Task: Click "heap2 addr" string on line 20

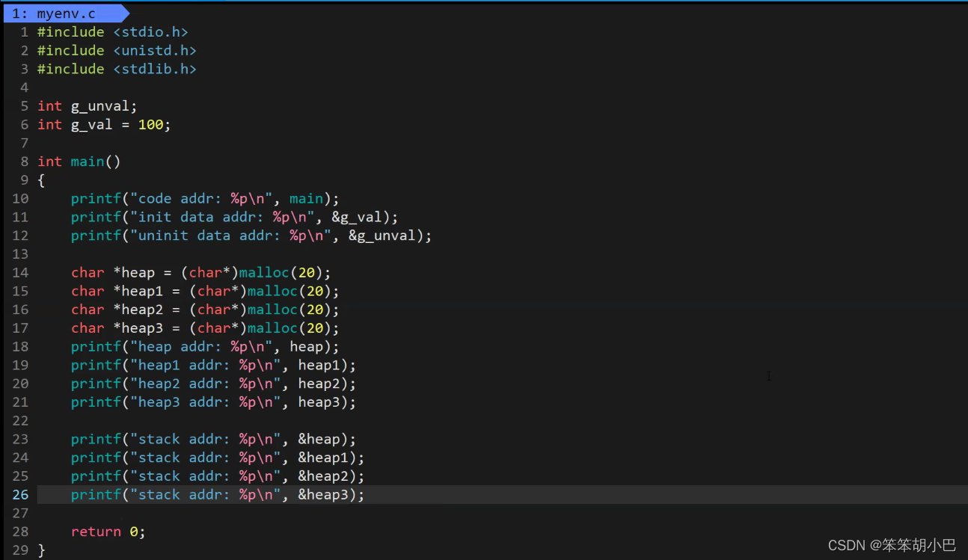Action: pos(205,384)
